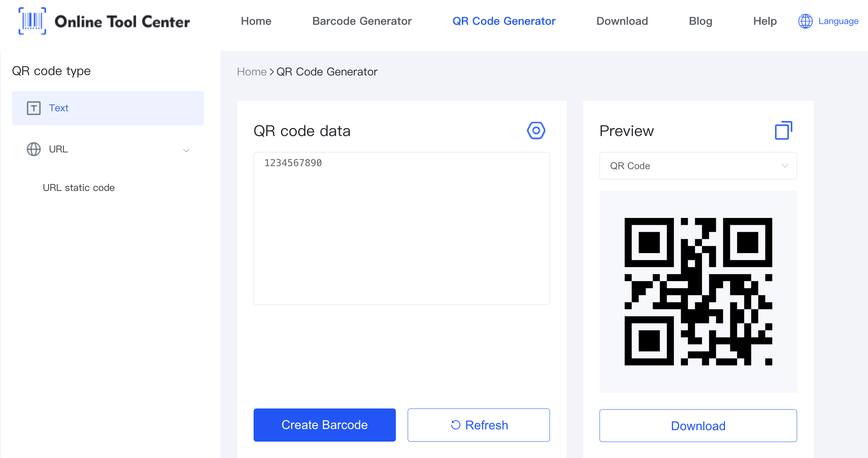
Task: Click the globe icon next to URL
Action: pyautogui.click(x=33, y=149)
